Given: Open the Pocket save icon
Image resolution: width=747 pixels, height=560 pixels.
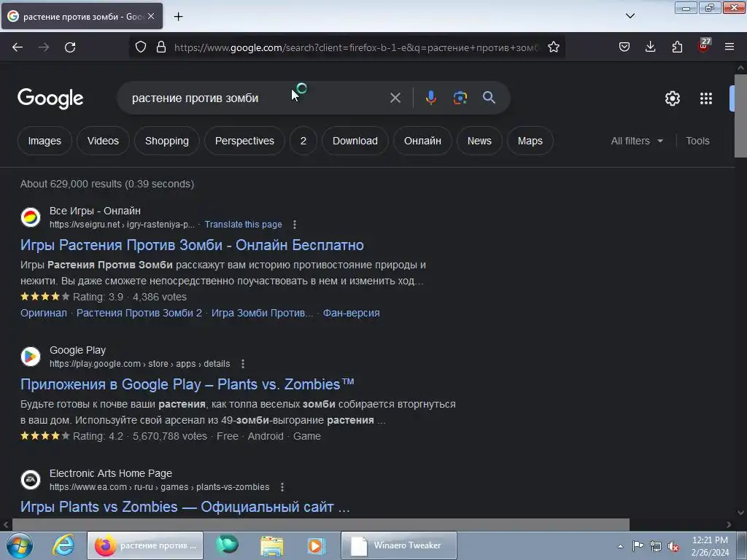Looking at the screenshot, I should [624, 47].
